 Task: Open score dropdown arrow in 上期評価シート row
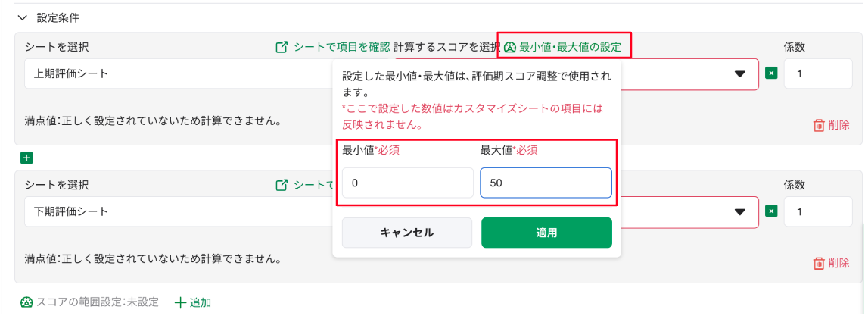click(x=739, y=74)
